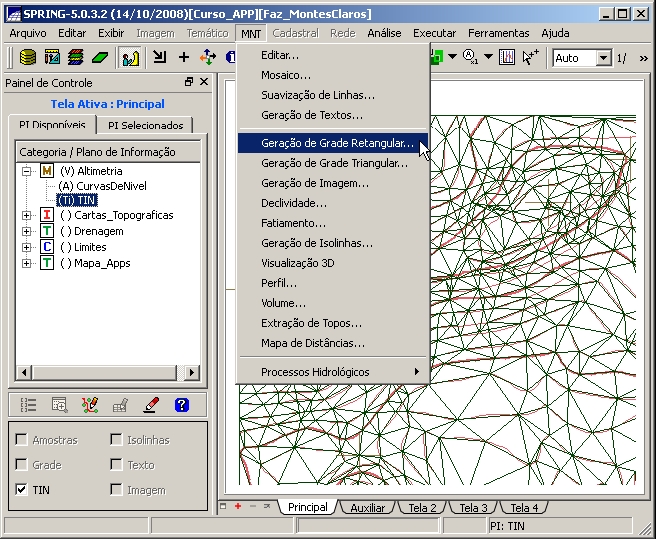Click the vector editing pencil icon

[90, 405]
